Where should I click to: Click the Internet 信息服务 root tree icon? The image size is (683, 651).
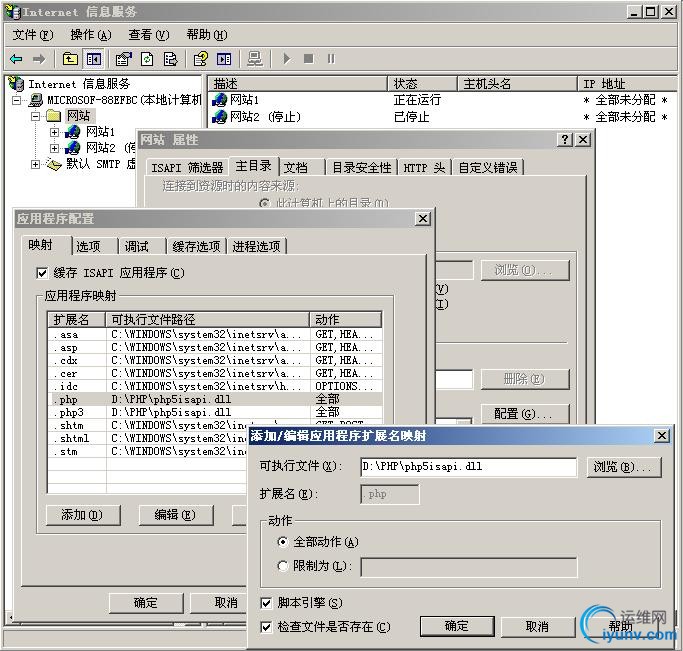point(17,83)
